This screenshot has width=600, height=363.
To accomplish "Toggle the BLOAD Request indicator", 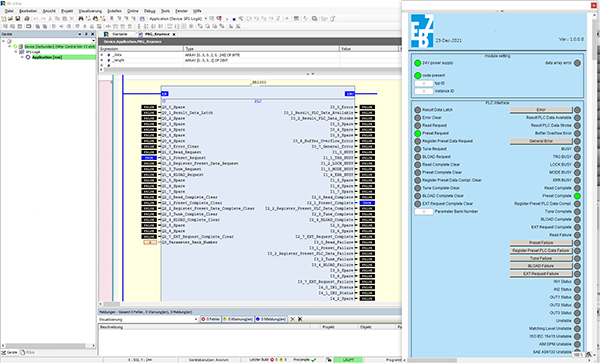I will [x=417, y=157].
